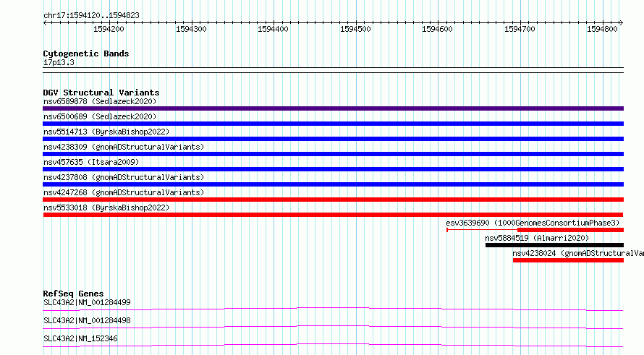Click the 1594400 ruler tick label
Image resolution: width=644 pixels, height=355 pixels.
click(x=273, y=29)
